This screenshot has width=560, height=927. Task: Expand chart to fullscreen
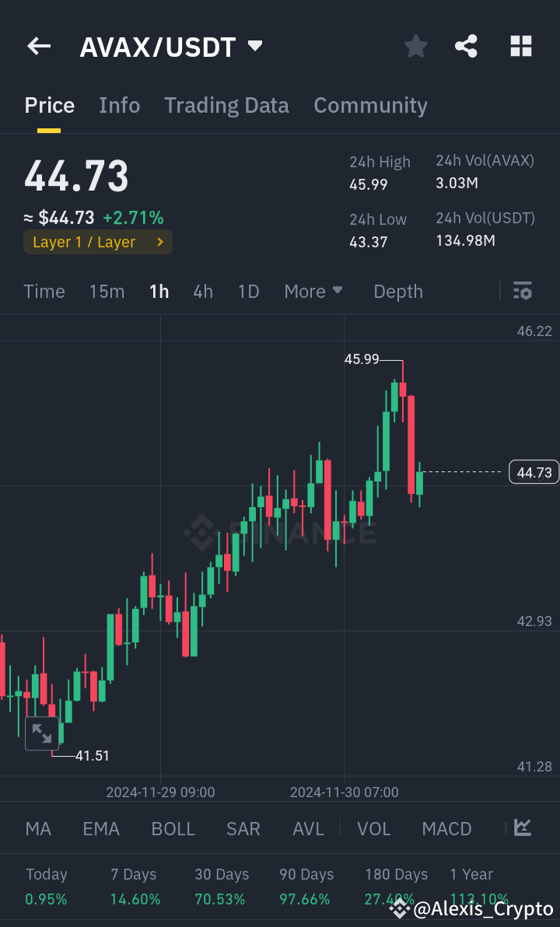point(42,733)
